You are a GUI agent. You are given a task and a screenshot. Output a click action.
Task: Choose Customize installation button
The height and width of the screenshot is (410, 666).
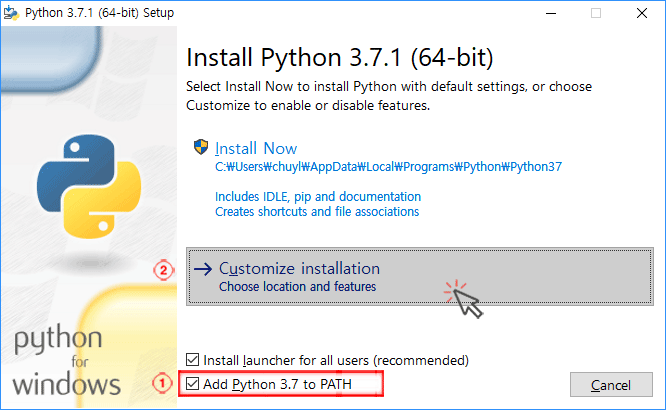tap(420, 277)
